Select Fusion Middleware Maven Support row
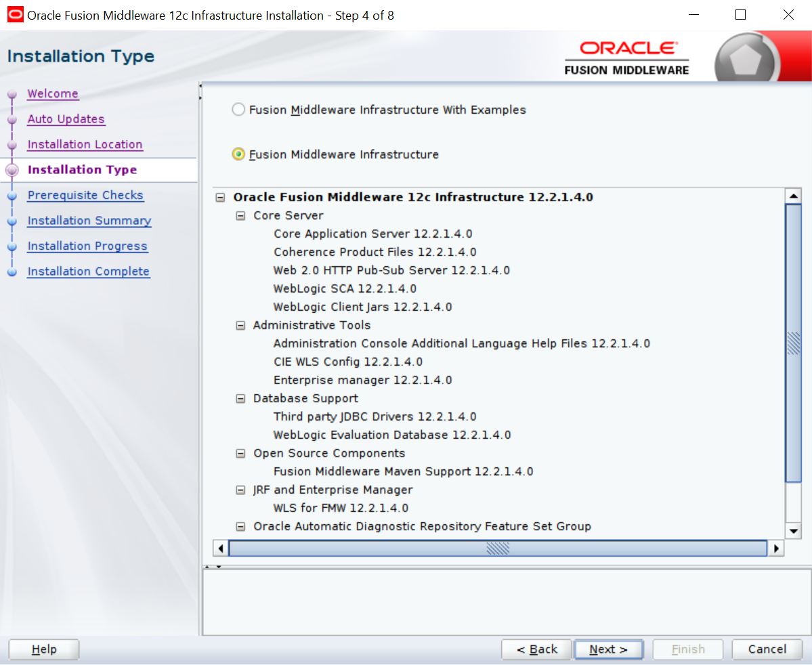The image size is (812, 665). (x=404, y=472)
